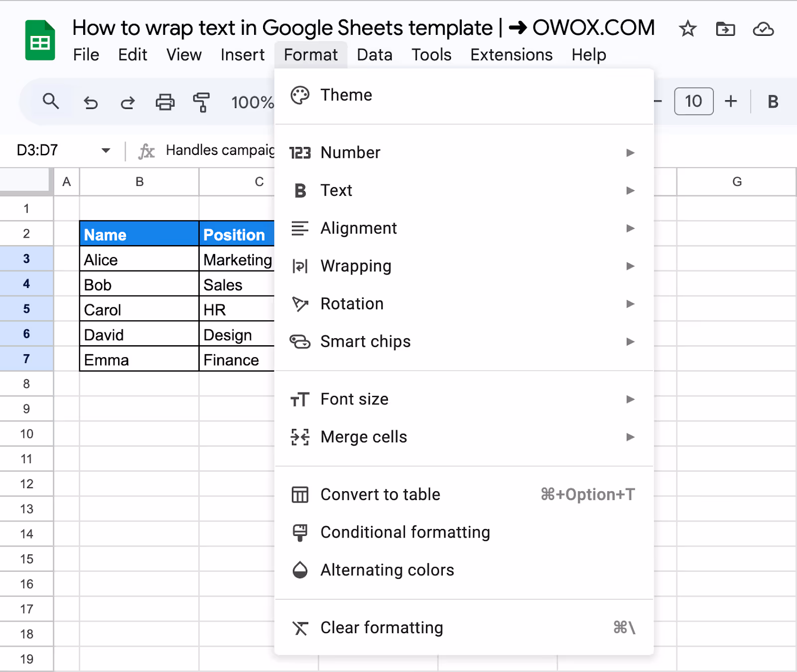The image size is (797, 672).
Task: Open the Help menu
Action: (x=589, y=55)
